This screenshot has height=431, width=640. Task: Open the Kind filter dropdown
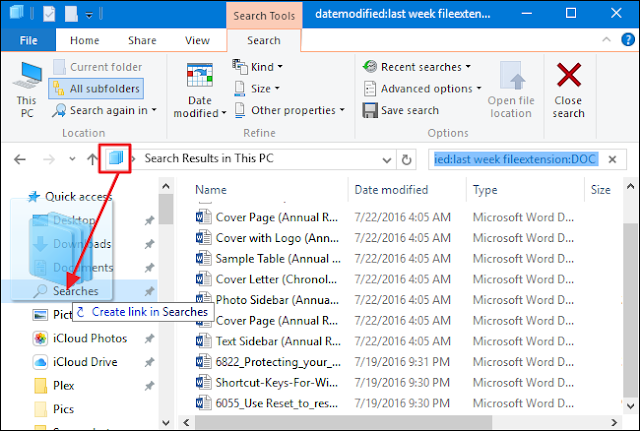[x=257, y=67]
